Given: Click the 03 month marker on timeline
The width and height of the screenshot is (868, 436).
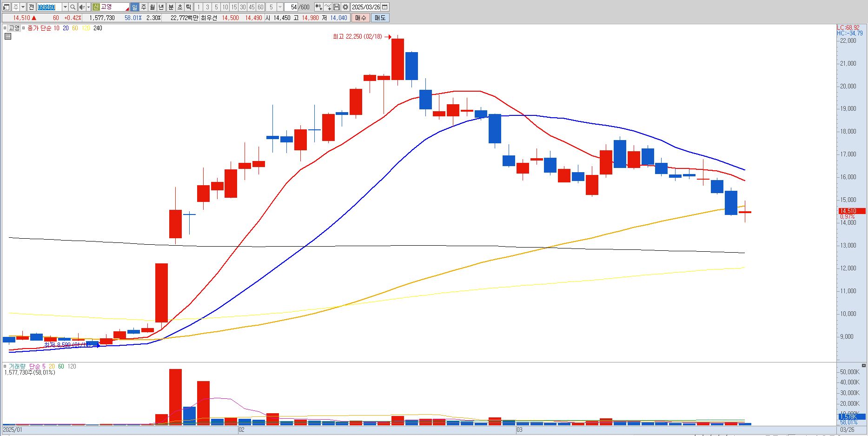Looking at the screenshot, I should (519, 429).
